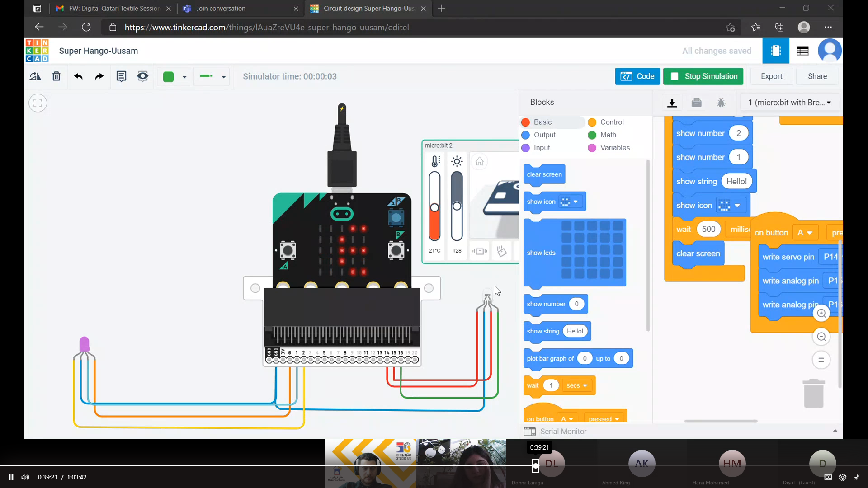
Task: Open pressed dropdown in palette button block
Action: click(604, 419)
